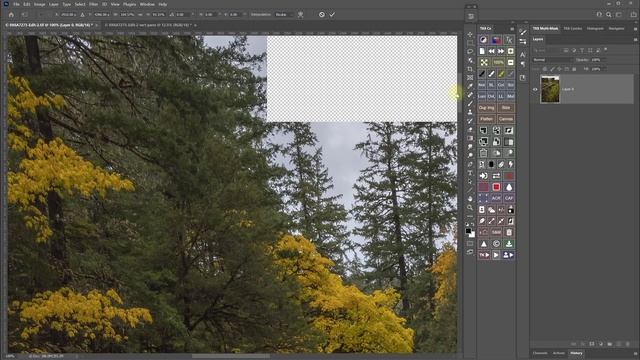The image size is (640, 360).
Task: Click the TK red square stop icon
Action: [496, 187]
